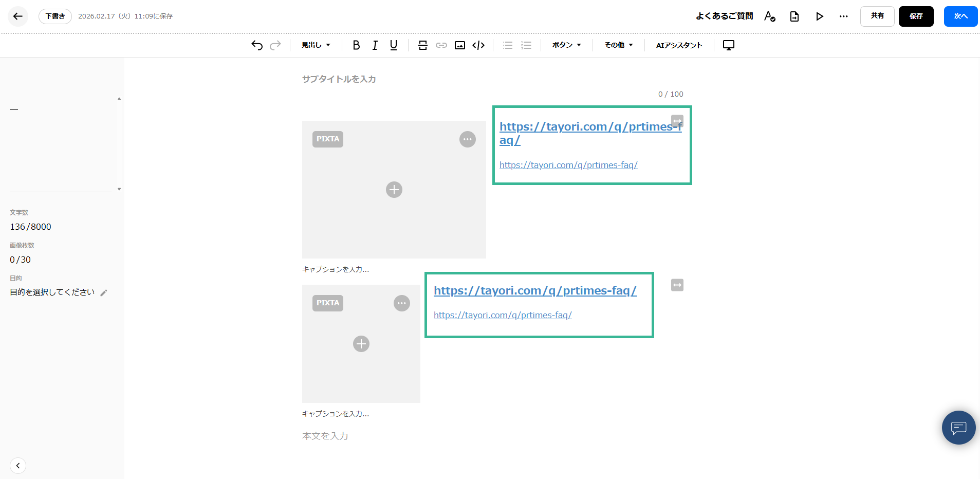
Task: Click the back arrow icon
Action: 17,16
